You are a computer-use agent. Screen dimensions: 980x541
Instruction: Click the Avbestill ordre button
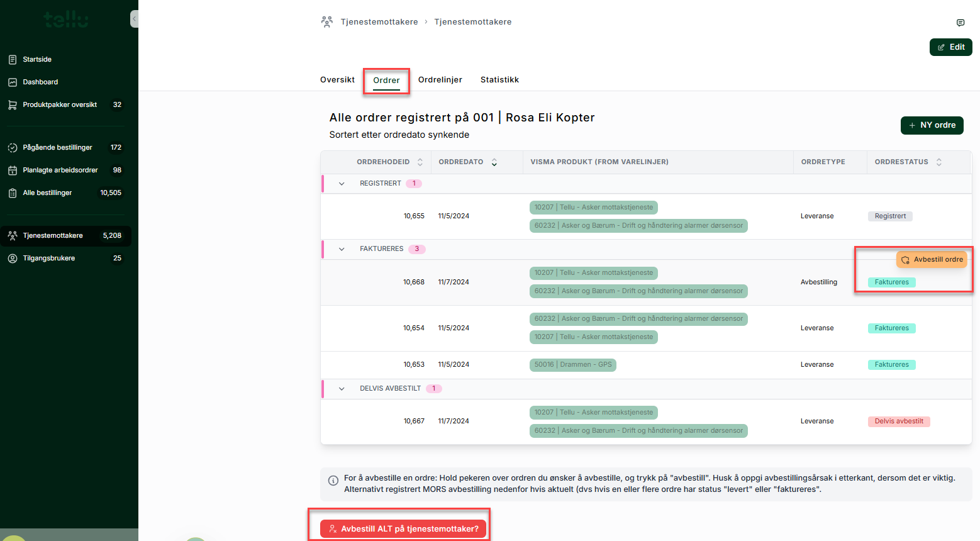pos(932,259)
